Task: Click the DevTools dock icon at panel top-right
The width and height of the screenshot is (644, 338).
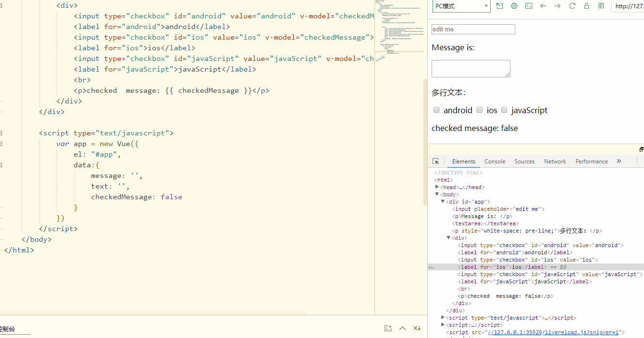Action: point(641,149)
